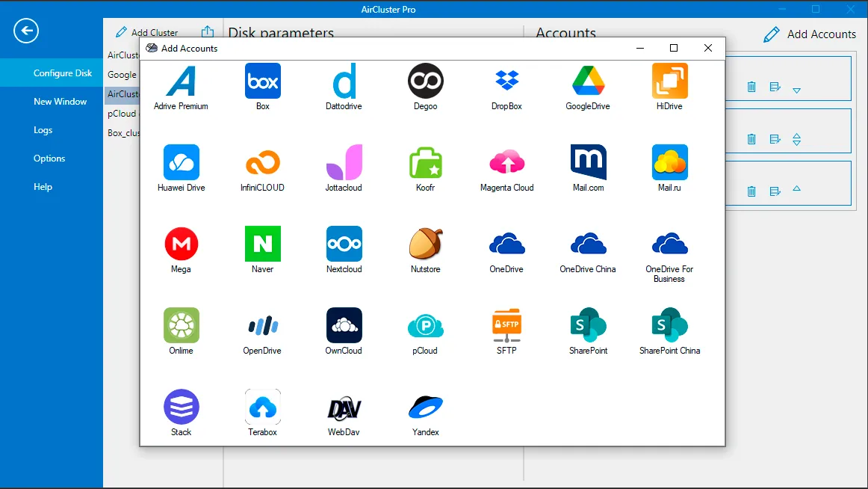Viewport: 868px width, 489px height.
Task: Select the Stack provider icon
Action: pos(181,407)
